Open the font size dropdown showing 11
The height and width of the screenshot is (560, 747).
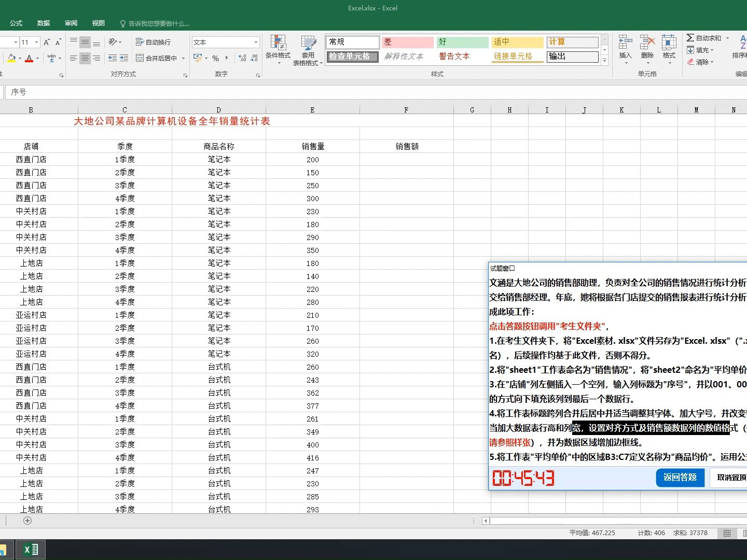tap(36, 42)
